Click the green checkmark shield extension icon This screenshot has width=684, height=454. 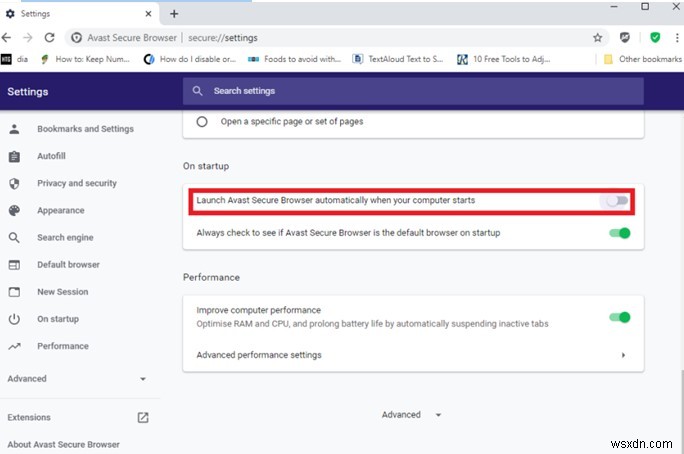655,38
